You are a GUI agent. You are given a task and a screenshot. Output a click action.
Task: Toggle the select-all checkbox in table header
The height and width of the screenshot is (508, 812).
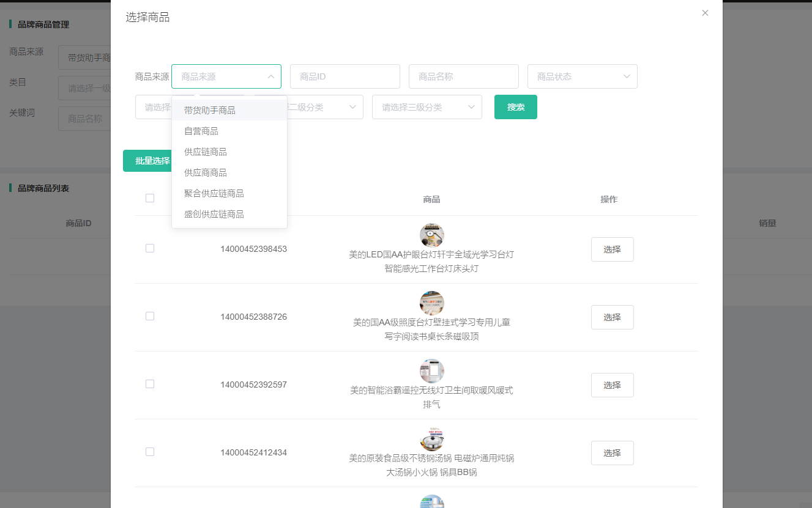(x=150, y=198)
